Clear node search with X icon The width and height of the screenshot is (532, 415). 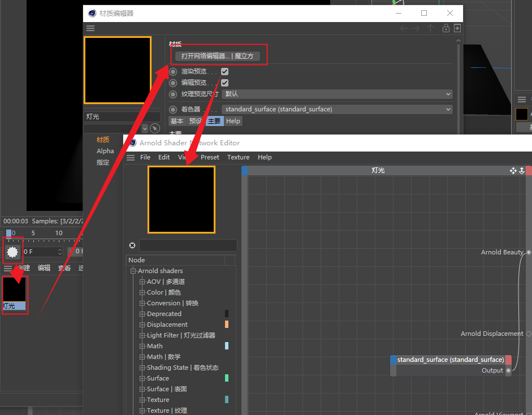(132, 245)
